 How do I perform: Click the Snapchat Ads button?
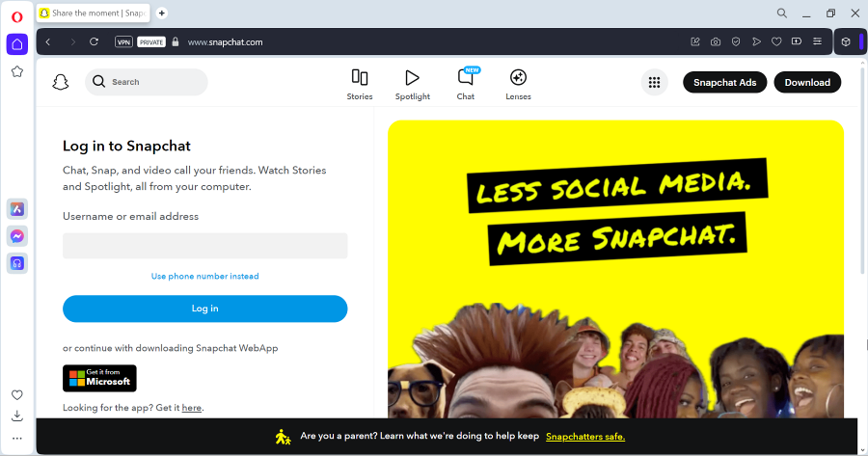click(x=724, y=83)
